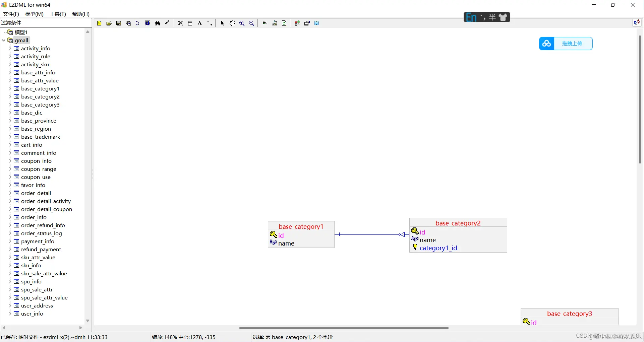644x342 pixels.
Task: Click the tree panel scroll-up arrow
Action: 88,32
